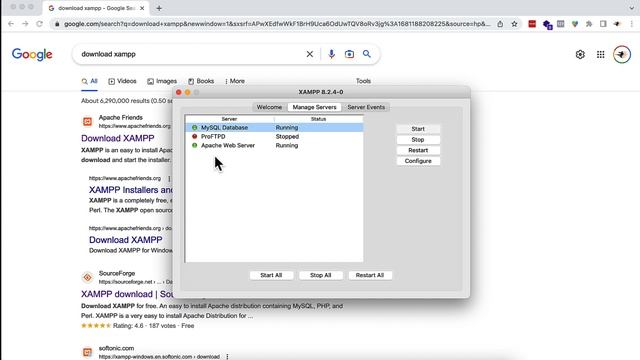Expand the Chrome tab search chevron
640x360 pixels.
point(632,8)
